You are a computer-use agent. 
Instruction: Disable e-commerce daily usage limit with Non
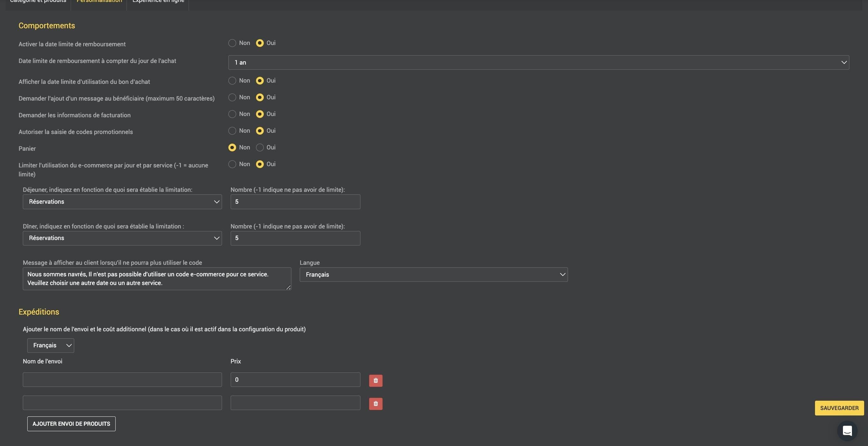[x=232, y=164]
